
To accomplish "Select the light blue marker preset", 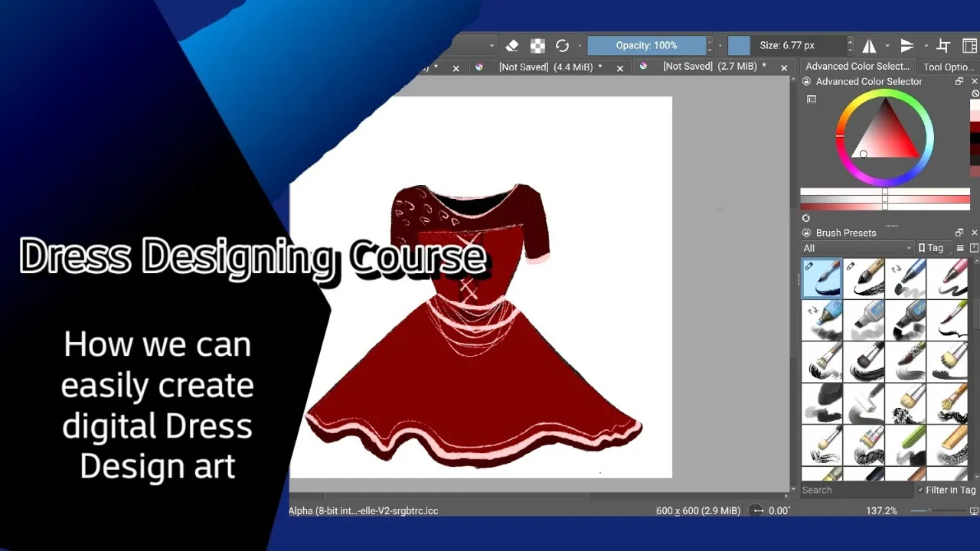I will (x=822, y=320).
